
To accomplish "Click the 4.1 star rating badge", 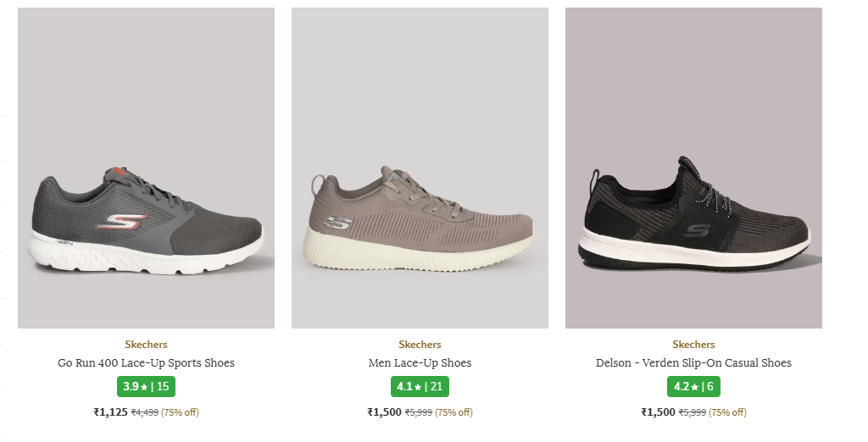I will 420,387.
